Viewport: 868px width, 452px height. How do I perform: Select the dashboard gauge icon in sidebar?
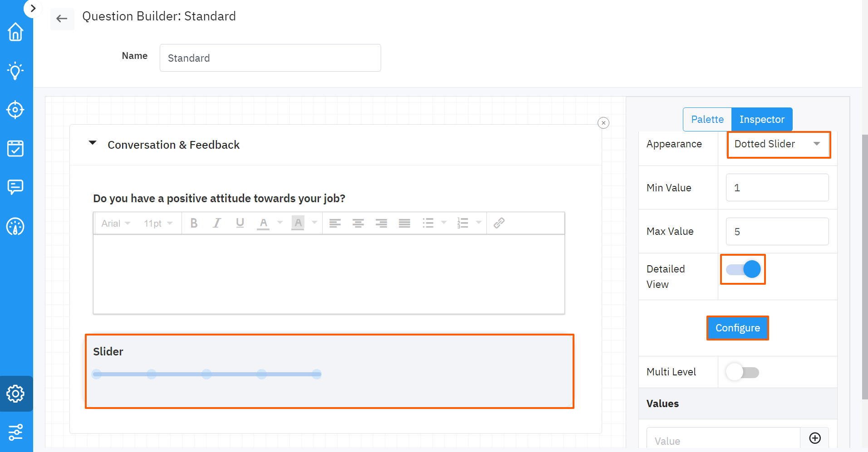pyautogui.click(x=16, y=227)
